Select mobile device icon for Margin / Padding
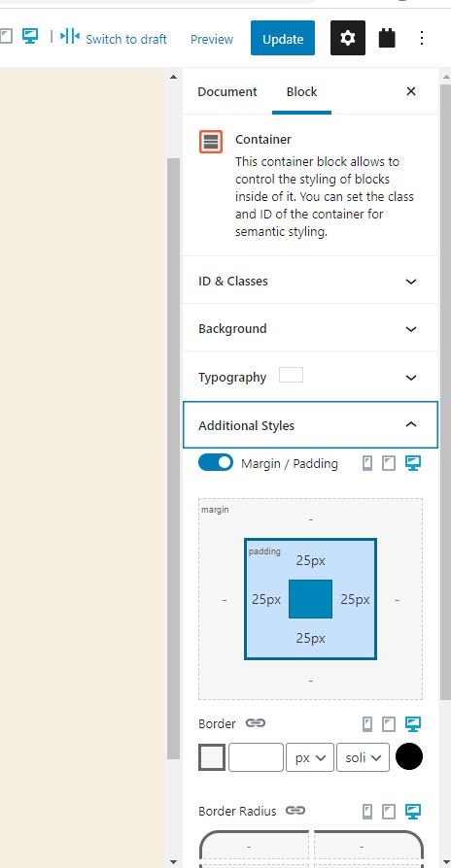 pos(367,463)
